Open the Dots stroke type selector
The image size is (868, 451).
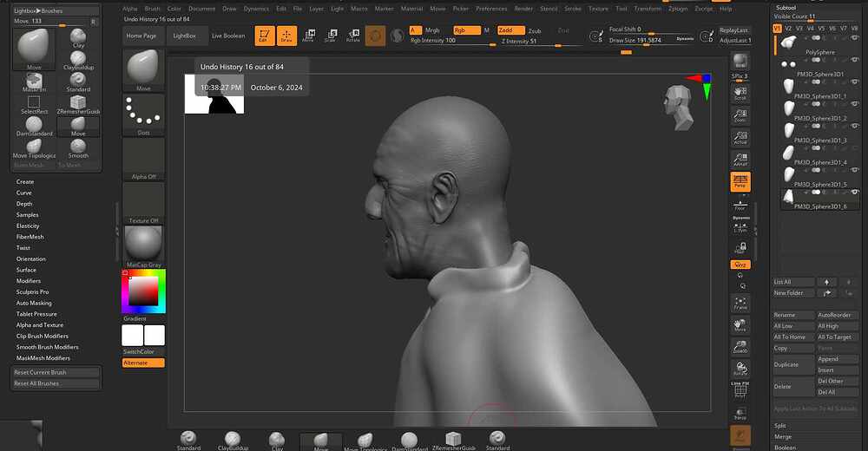pyautogui.click(x=143, y=114)
